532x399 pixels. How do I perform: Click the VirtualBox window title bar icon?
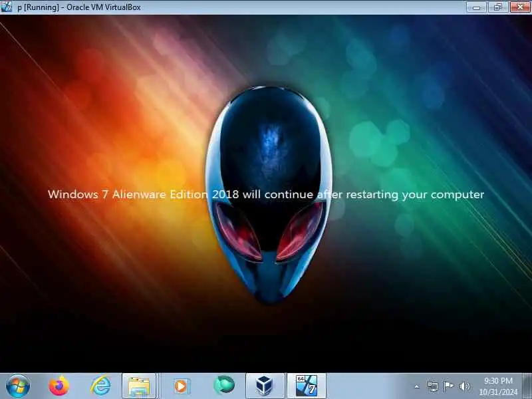point(6,7)
